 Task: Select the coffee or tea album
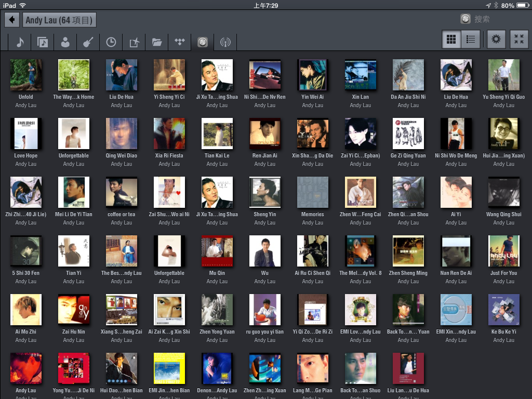click(122, 192)
